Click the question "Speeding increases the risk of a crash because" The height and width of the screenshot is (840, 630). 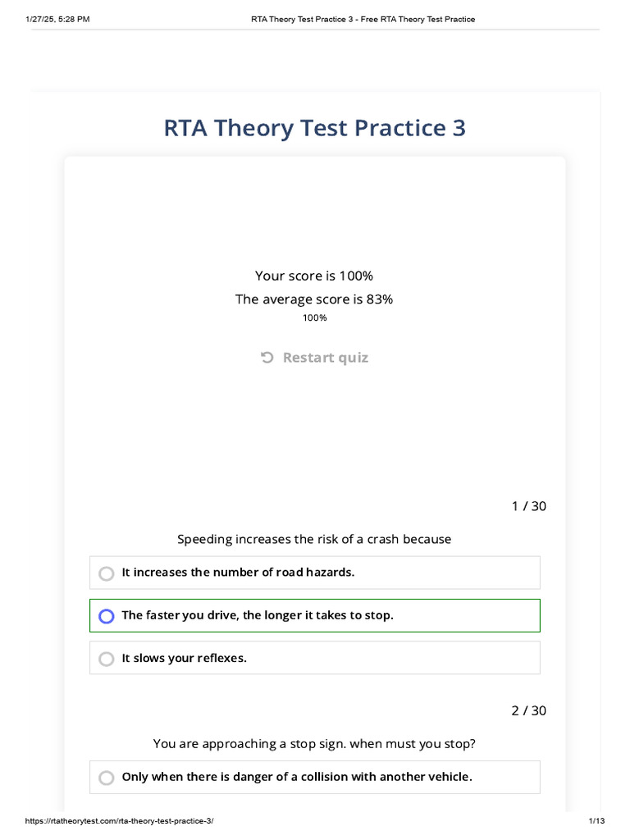click(314, 539)
